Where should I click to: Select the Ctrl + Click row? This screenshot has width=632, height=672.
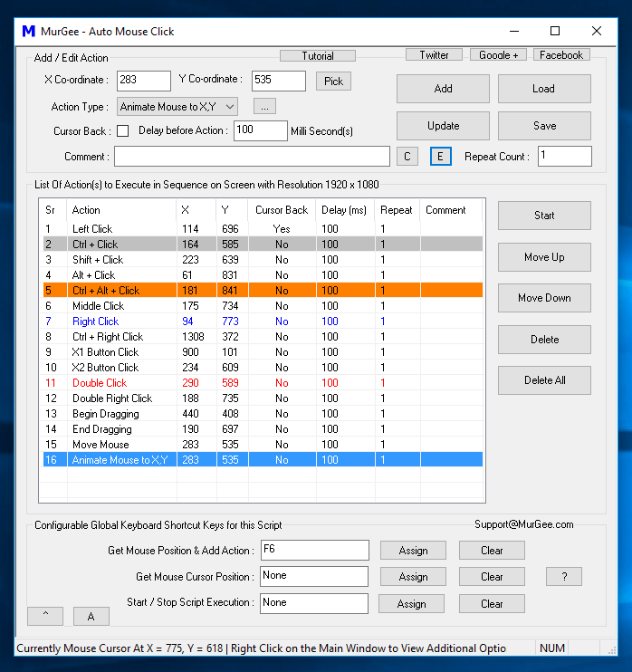pos(263,245)
